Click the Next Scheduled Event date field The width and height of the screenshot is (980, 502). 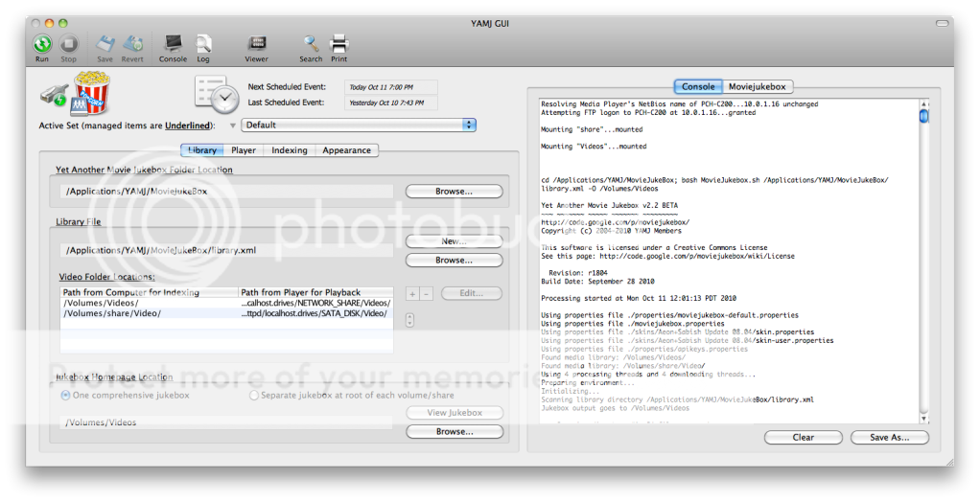click(391, 87)
